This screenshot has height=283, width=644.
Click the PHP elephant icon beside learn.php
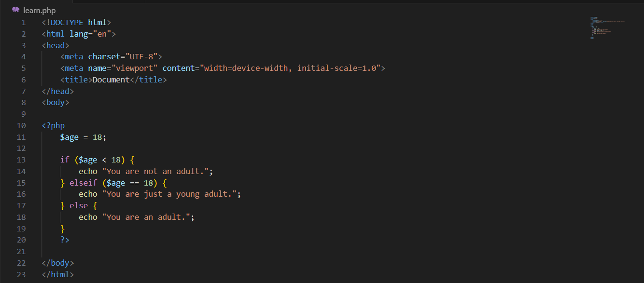pos(16,10)
